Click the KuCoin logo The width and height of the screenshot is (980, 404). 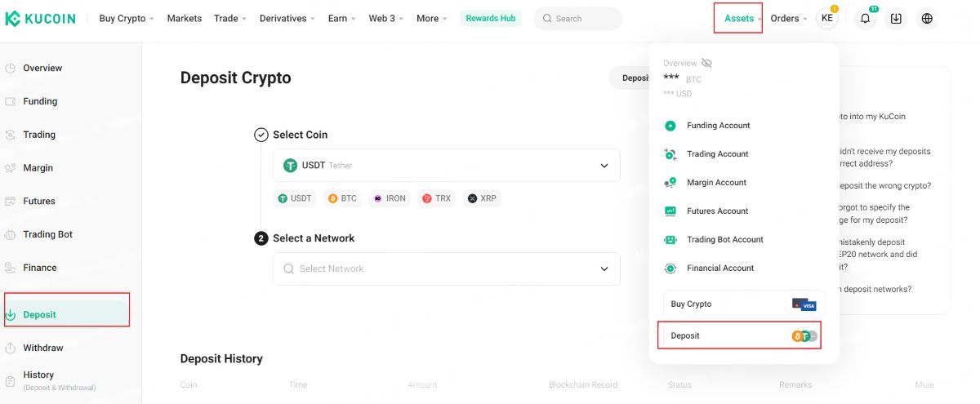(41, 18)
